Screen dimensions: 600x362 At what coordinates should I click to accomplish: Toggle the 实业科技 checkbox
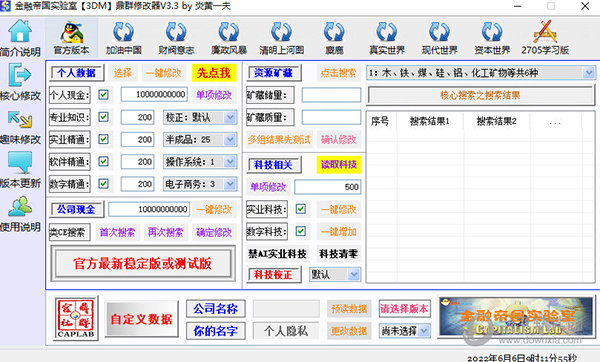[301, 209]
